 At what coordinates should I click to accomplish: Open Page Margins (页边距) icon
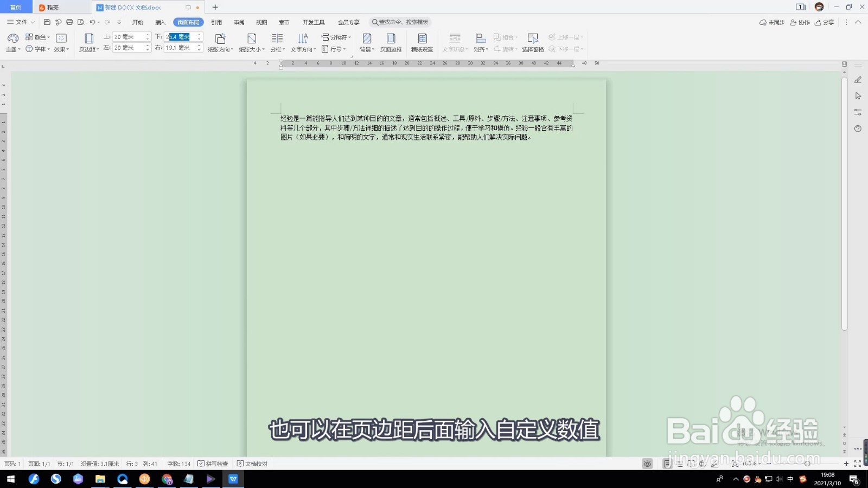point(89,38)
